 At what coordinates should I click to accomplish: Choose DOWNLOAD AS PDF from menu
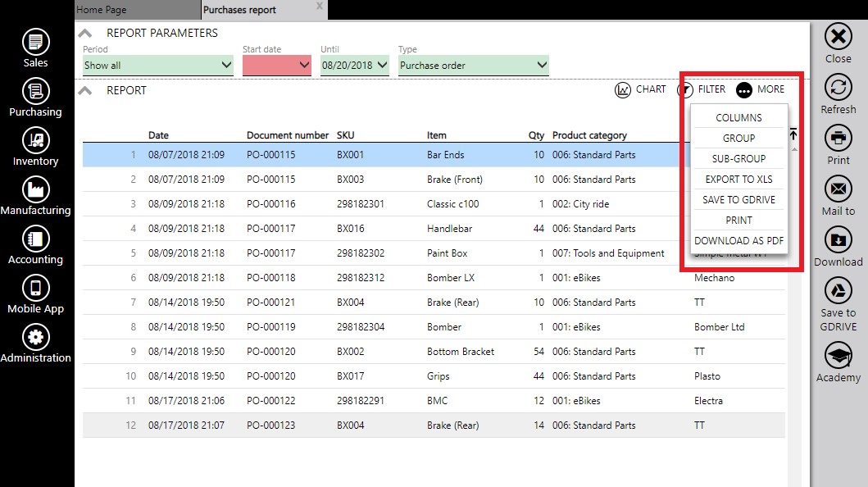click(738, 241)
